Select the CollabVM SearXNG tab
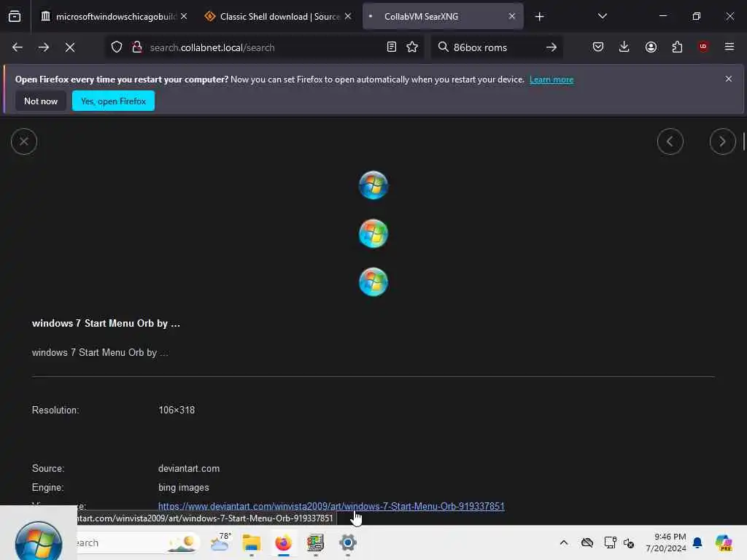Image resolution: width=747 pixels, height=560 pixels. (x=443, y=17)
